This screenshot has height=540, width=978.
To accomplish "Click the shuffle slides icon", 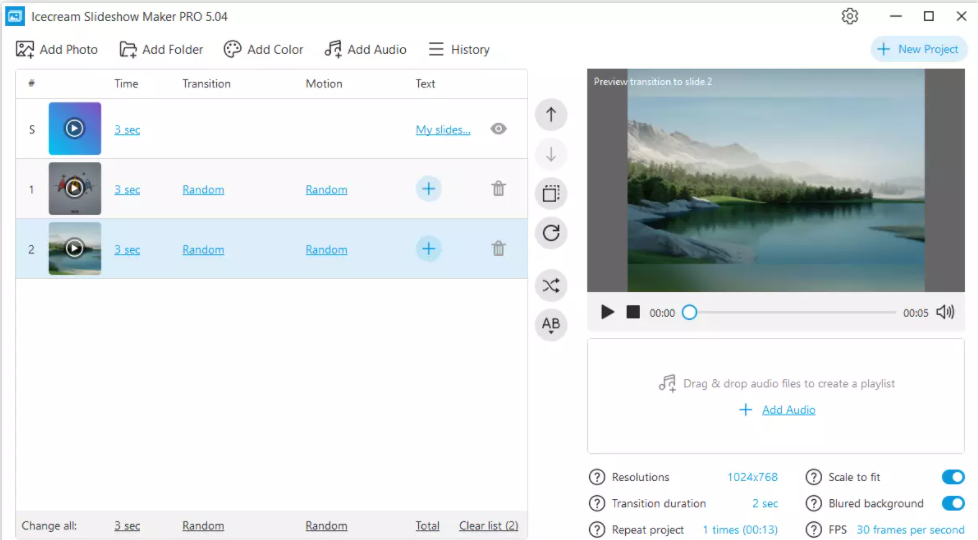I will click(x=551, y=286).
